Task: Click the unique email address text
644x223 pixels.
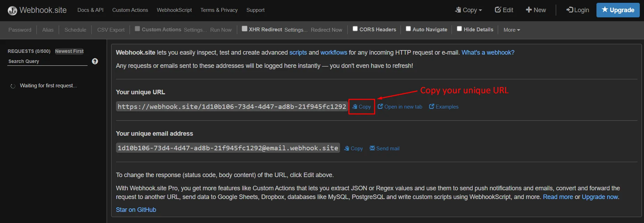Action: coord(228,148)
